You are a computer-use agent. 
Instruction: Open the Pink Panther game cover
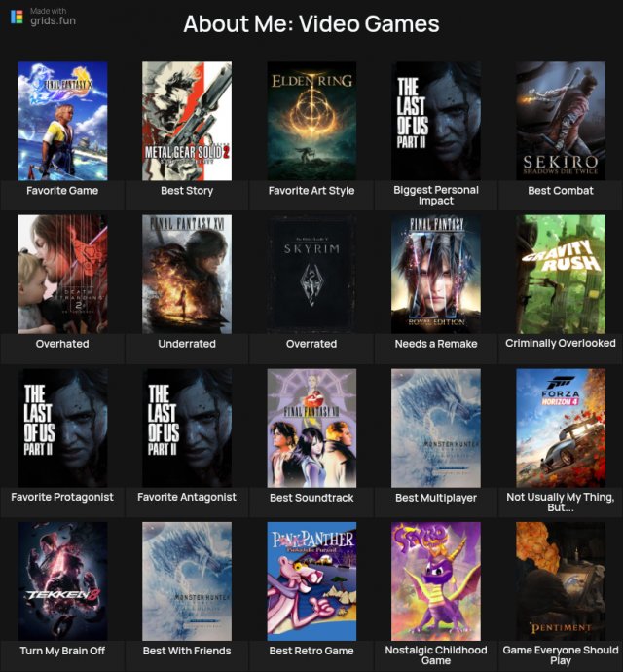311,580
